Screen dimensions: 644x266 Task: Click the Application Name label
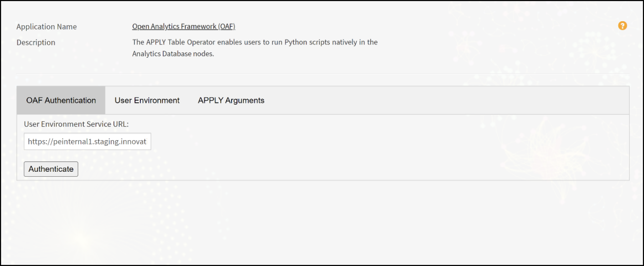(x=47, y=27)
